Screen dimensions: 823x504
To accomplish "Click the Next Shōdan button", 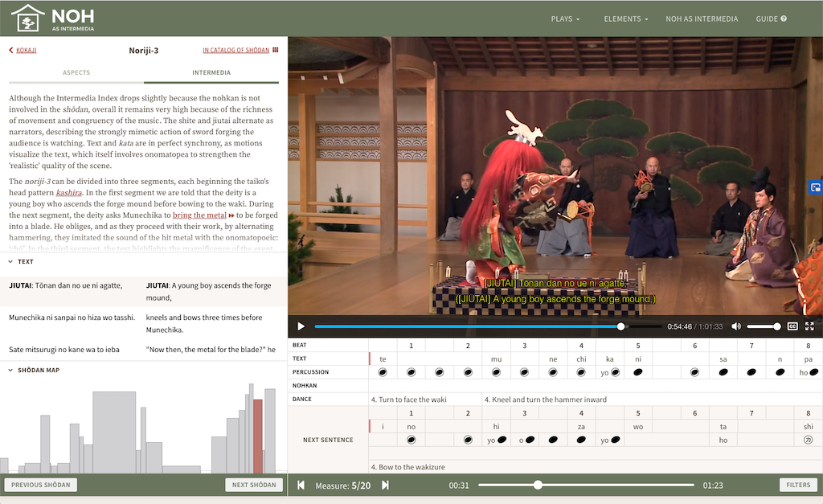I will [x=252, y=485].
